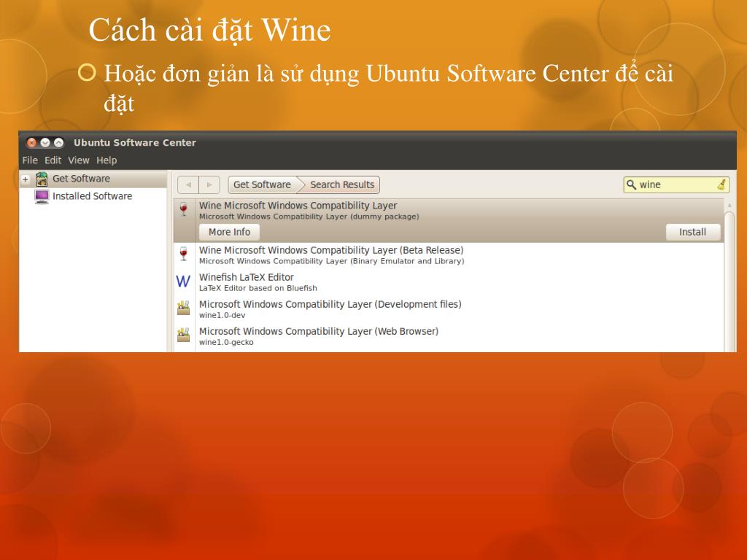747x560 pixels.
Task: Clear search with the broom icon
Action: coord(721,184)
